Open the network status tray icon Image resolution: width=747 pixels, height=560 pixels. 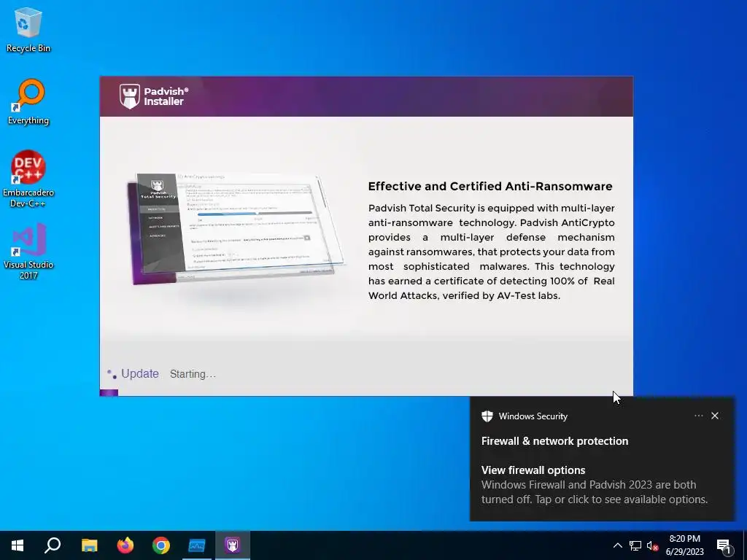(x=635, y=545)
